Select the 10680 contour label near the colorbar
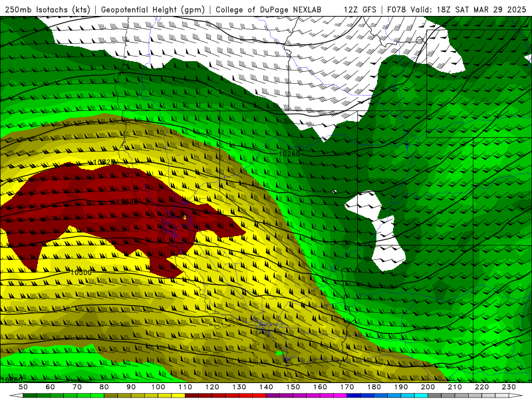The width and height of the screenshot is (532, 399). (11, 380)
